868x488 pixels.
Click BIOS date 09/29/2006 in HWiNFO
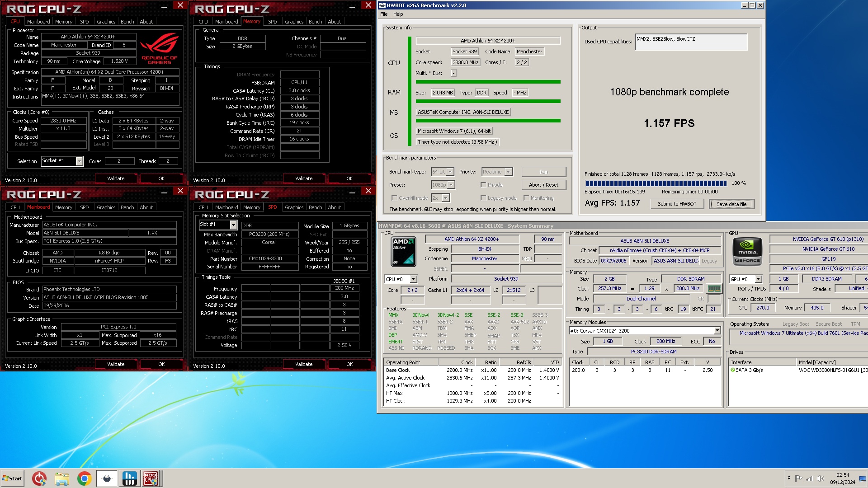(613, 261)
